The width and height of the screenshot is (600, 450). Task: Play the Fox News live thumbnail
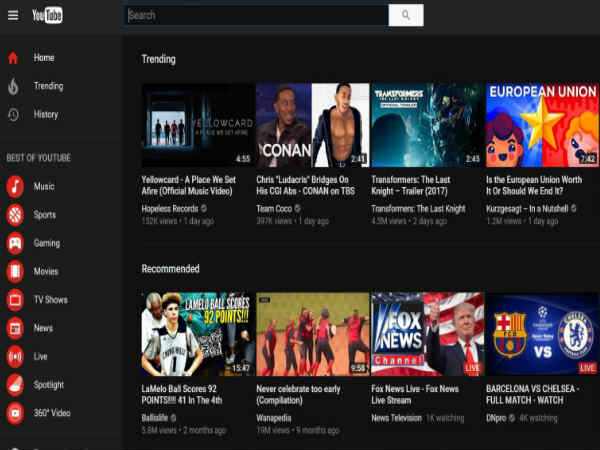tap(427, 334)
